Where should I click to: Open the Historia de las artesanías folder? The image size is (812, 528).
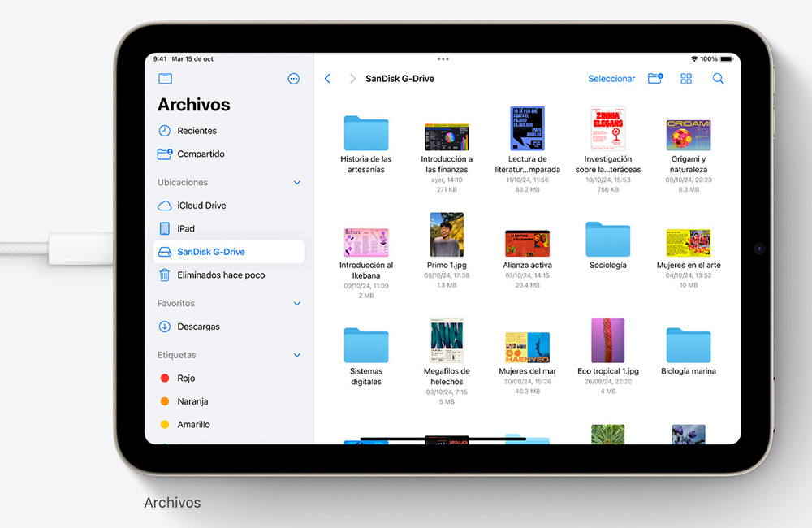coord(365,133)
